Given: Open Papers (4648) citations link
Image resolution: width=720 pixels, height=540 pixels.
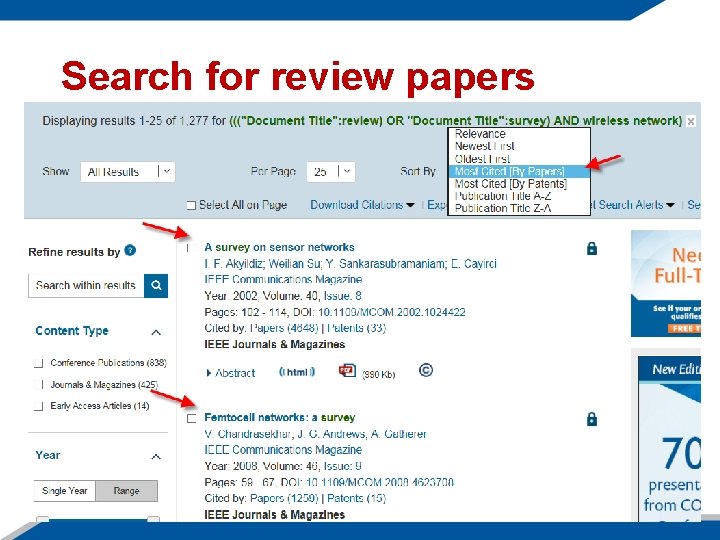Looking at the screenshot, I should click(x=284, y=328).
